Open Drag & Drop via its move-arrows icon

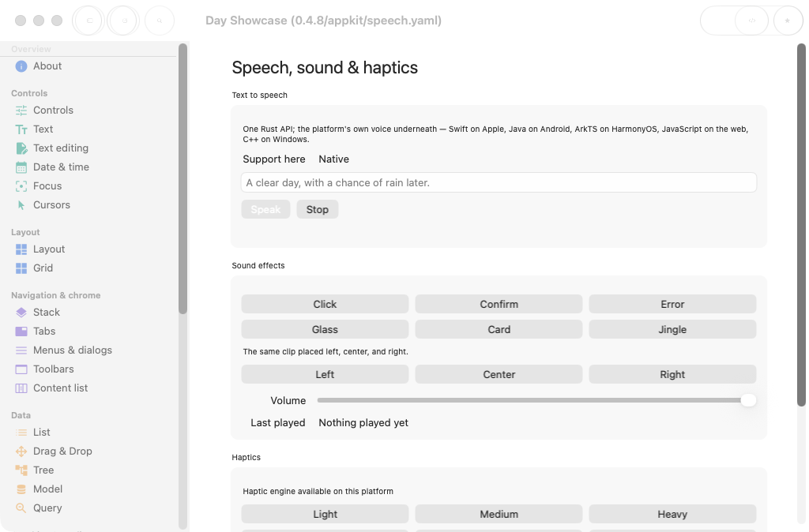point(21,451)
